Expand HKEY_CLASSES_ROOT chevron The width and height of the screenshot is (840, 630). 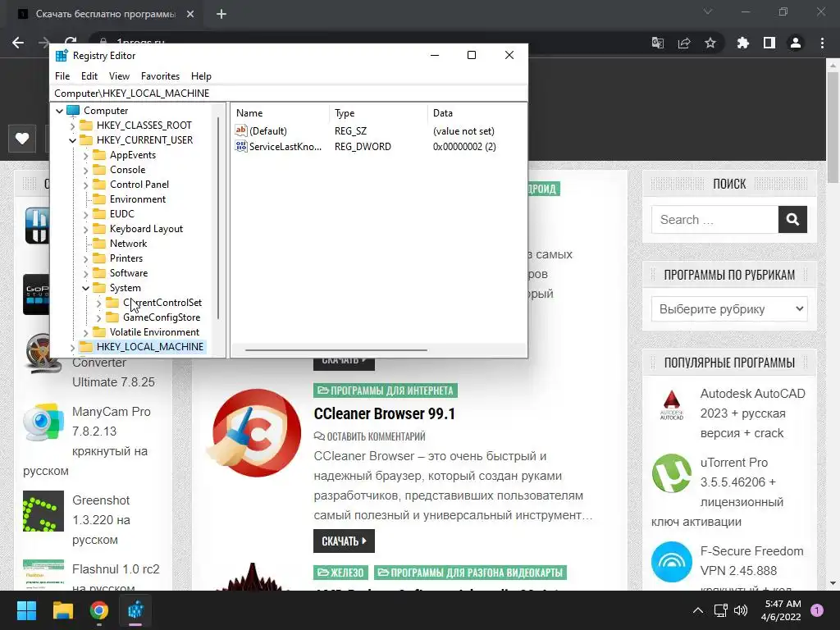[x=72, y=126]
